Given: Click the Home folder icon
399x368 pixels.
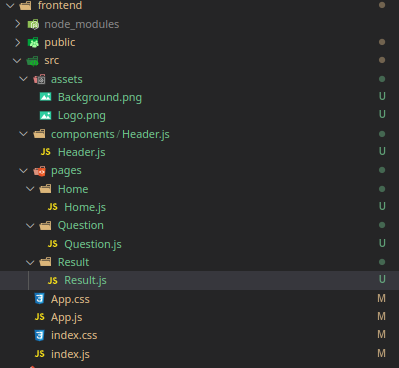Looking at the screenshot, I should coord(45,189).
